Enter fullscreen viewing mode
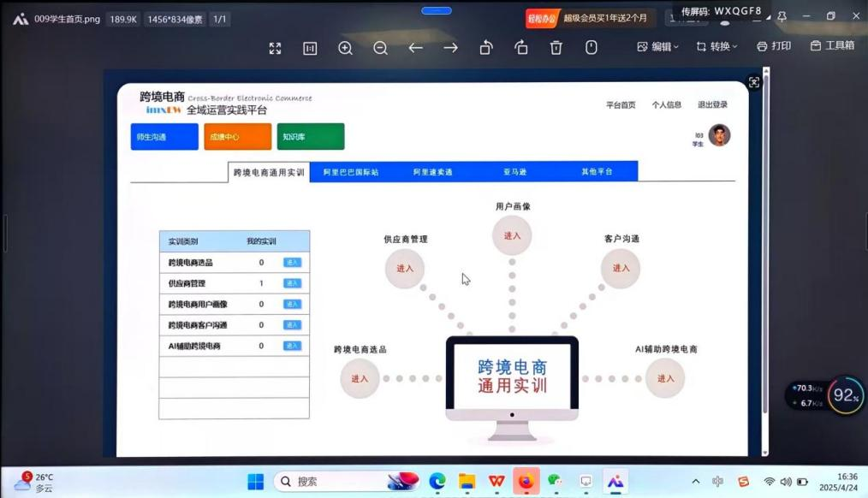 click(275, 48)
